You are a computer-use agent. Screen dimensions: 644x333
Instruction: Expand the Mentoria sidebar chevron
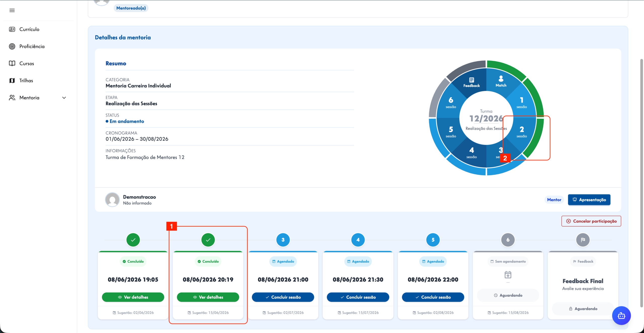click(64, 98)
